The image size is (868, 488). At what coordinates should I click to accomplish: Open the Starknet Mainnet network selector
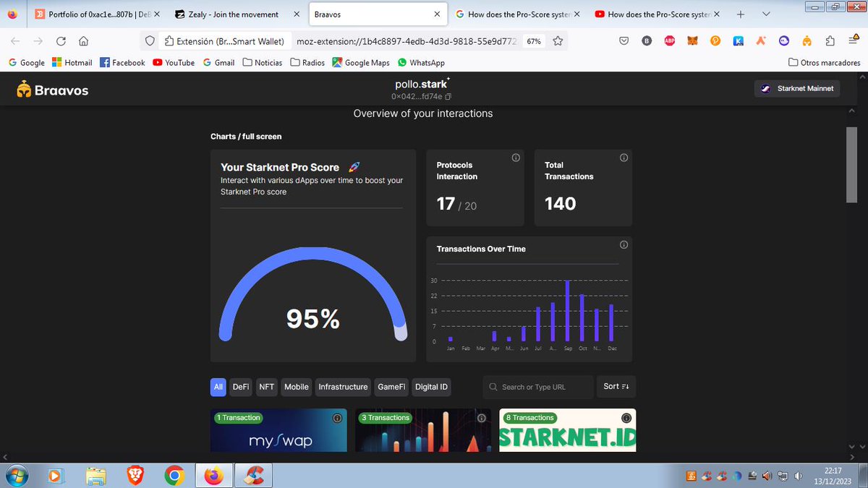796,88
